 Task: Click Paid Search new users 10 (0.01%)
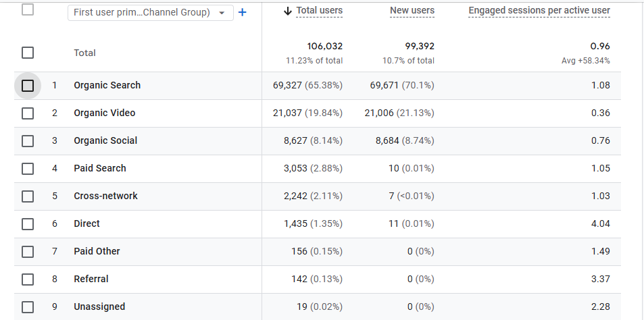[411, 168]
